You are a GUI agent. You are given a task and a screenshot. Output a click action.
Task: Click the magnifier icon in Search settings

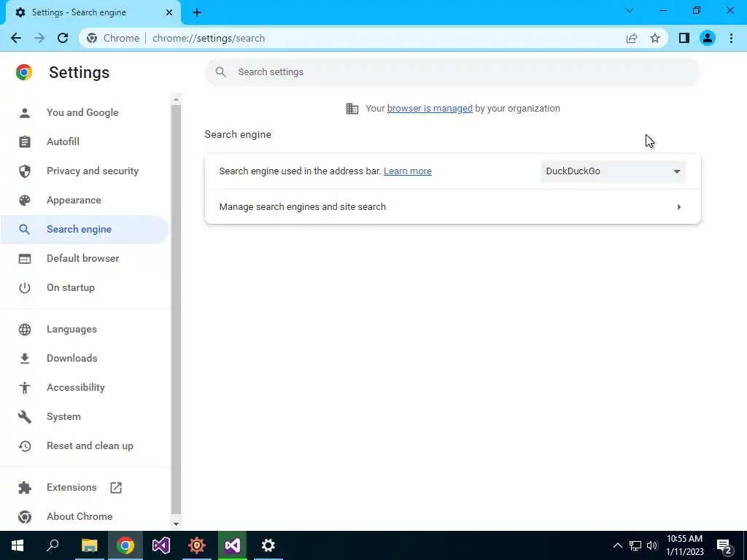pyautogui.click(x=220, y=72)
